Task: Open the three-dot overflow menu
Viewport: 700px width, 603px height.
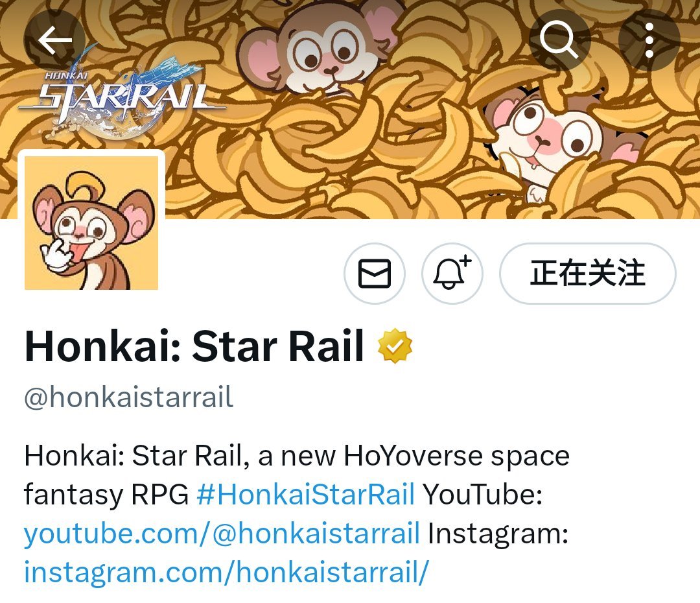Action: 649,40
